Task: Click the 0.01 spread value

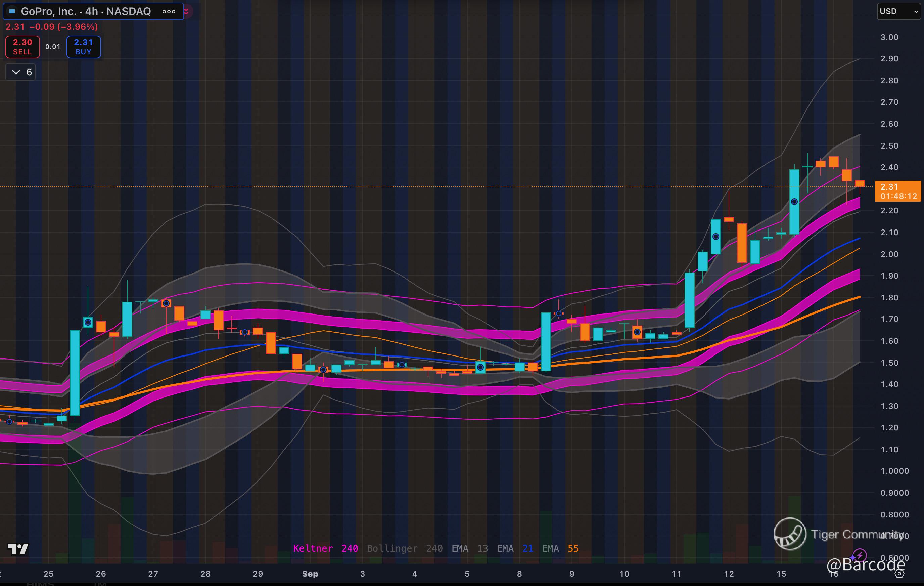Action: [53, 47]
